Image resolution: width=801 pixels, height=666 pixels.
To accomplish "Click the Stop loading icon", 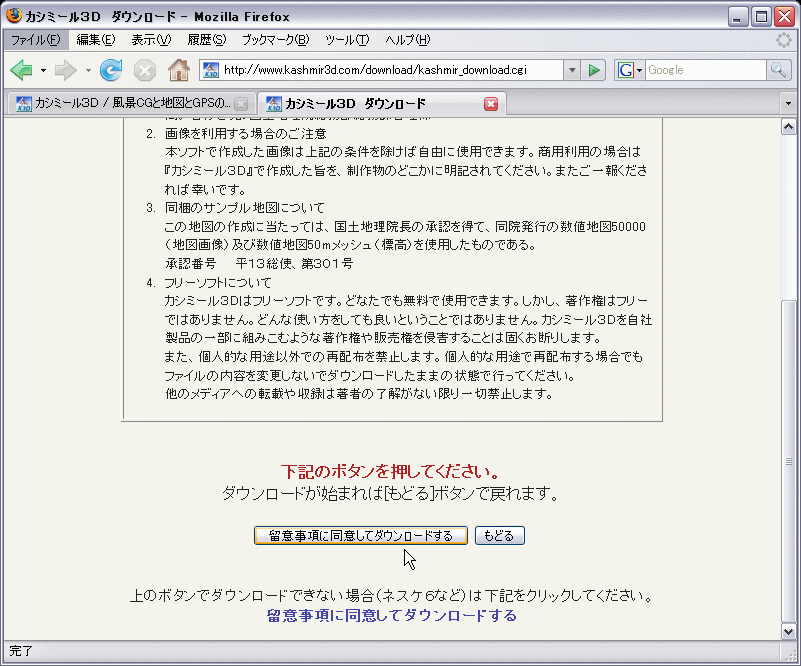I will tap(145, 70).
